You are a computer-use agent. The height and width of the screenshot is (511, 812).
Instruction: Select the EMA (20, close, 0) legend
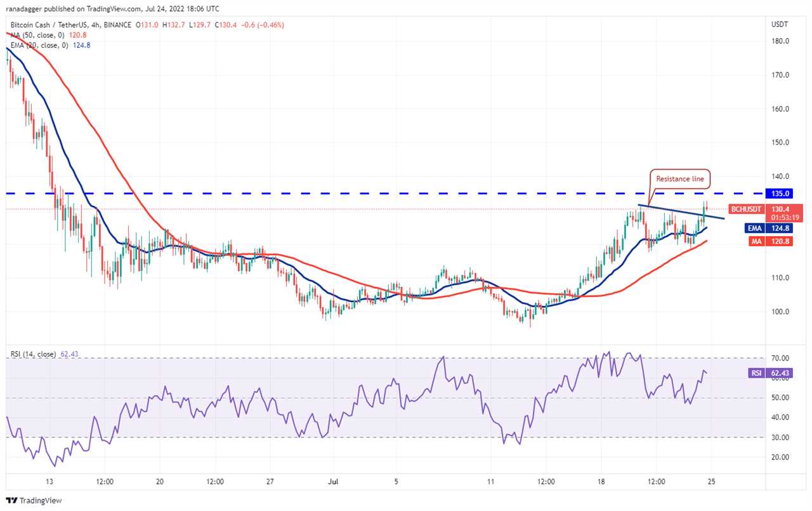coord(51,44)
